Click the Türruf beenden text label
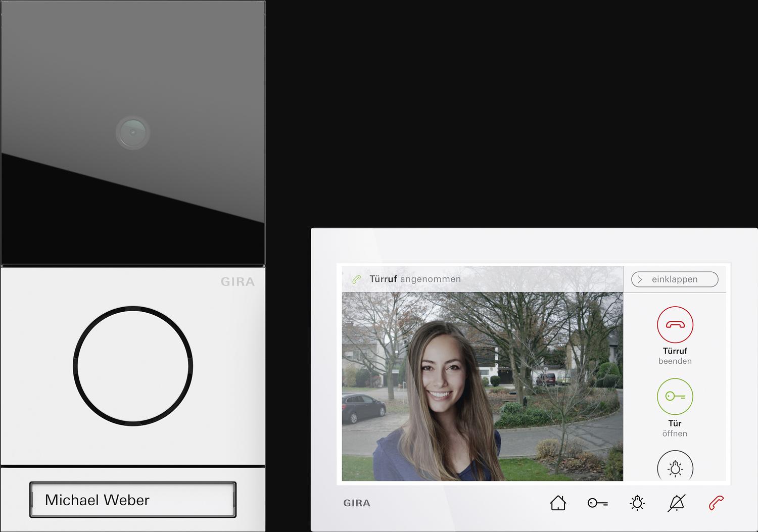Viewport: 758px width, 532px height. click(675, 356)
